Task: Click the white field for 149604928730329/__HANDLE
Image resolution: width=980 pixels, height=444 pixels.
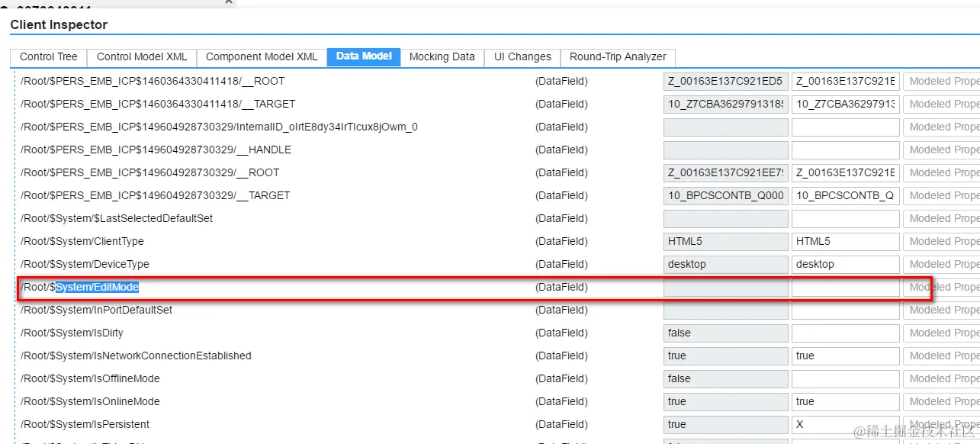Action: [x=845, y=150]
